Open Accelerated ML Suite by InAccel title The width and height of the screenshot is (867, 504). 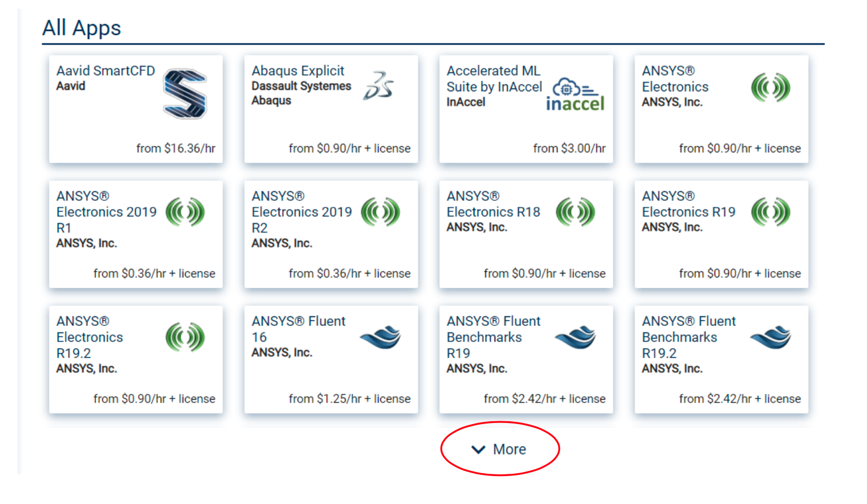click(494, 79)
